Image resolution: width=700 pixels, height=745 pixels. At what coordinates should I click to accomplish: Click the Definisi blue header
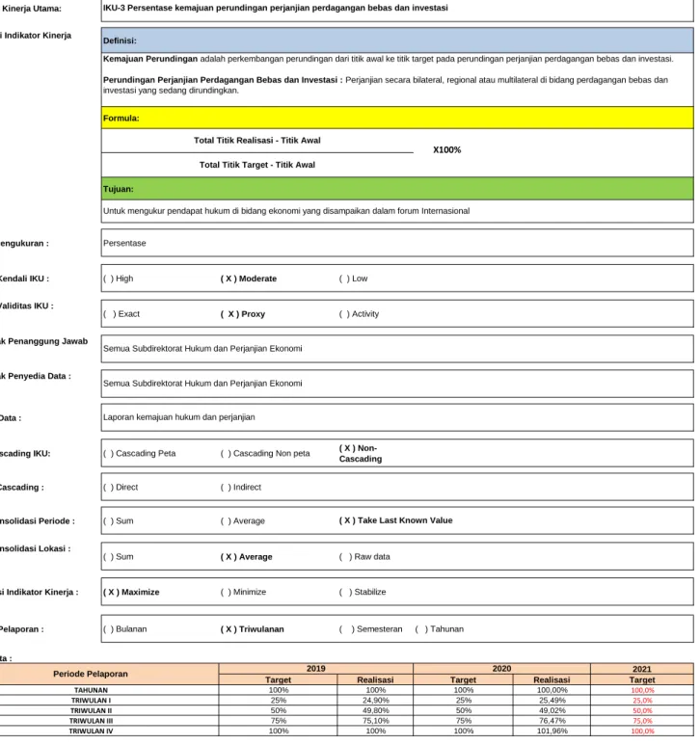point(397,40)
